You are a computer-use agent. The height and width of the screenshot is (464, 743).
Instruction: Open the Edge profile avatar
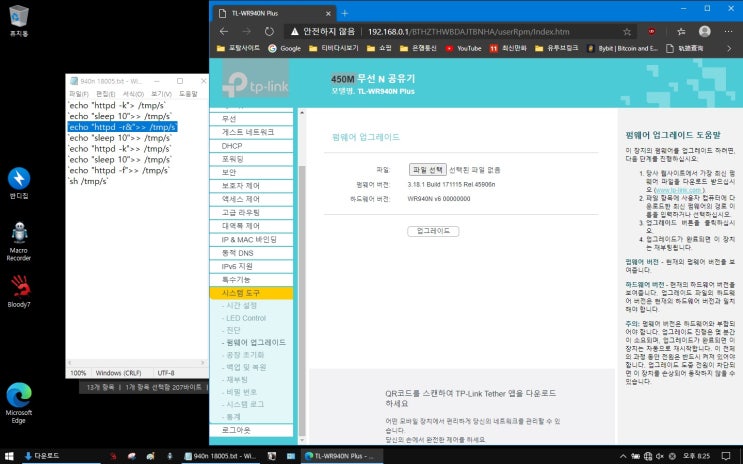[705, 31]
